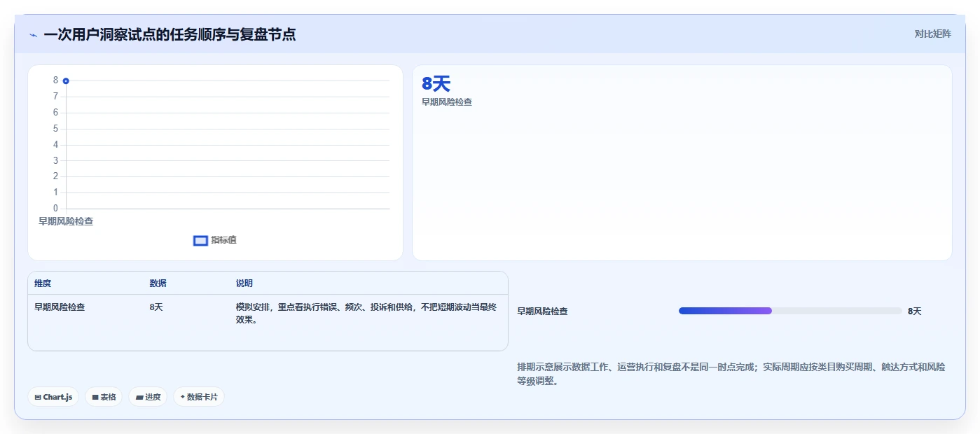
Task: Click the 数据卡片 tag chip
Action: click(x=199, y=397)
